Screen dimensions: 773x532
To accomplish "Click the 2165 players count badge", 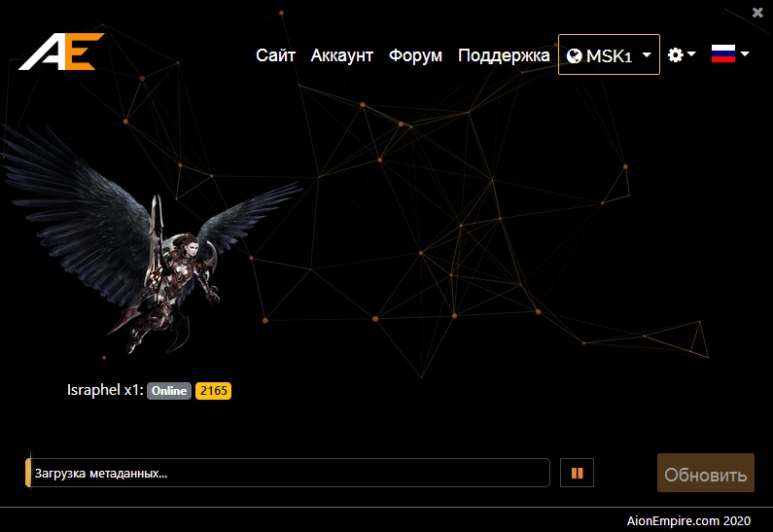I will (x=213, y=391).
